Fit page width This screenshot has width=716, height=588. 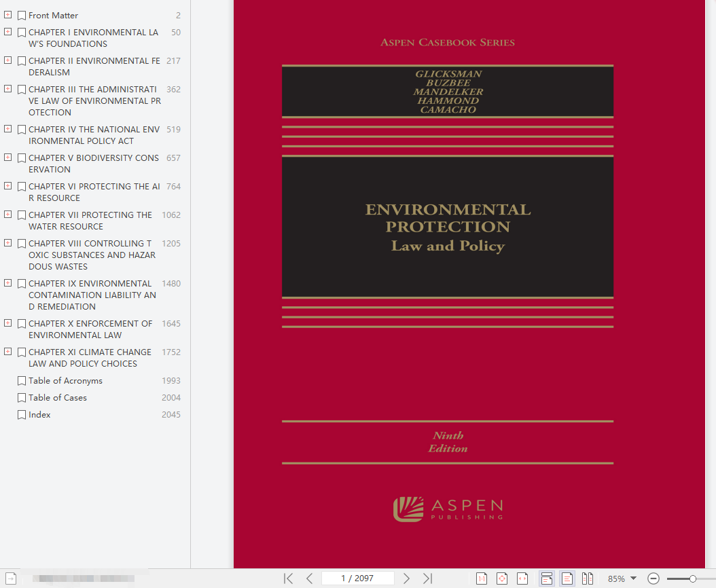522,578
